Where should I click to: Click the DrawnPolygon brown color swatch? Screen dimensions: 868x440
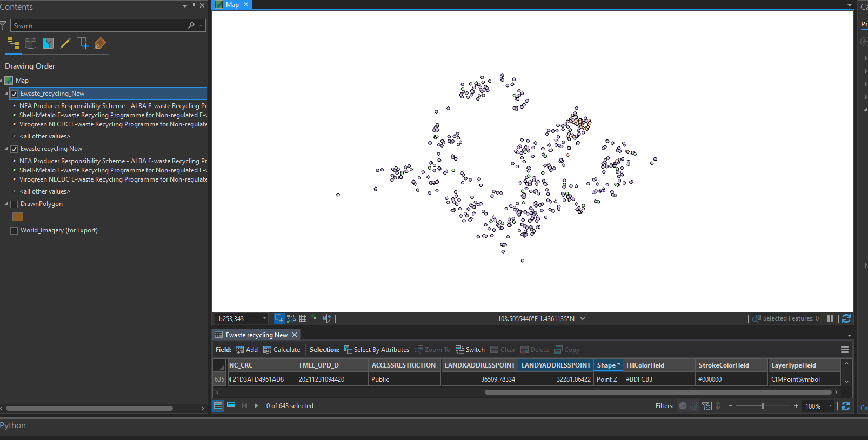click(18, 217)
